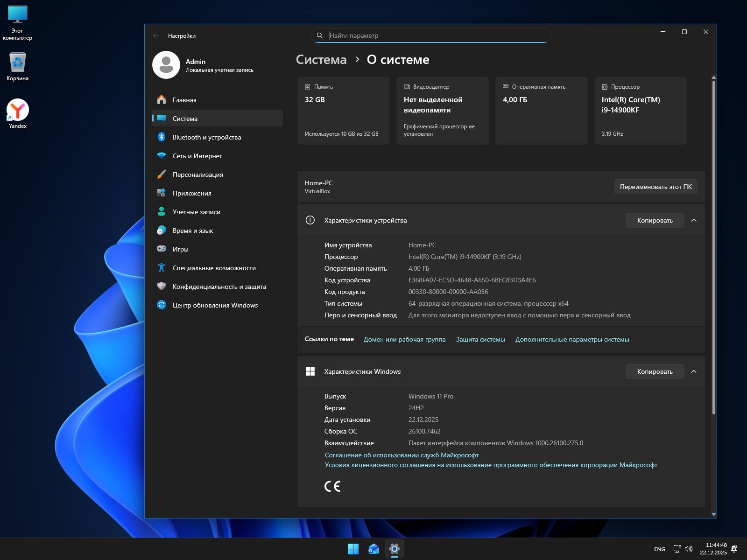The image size is (747, 560).
Task: Open Outlook from the taskbar
Action: pos(373,549)
